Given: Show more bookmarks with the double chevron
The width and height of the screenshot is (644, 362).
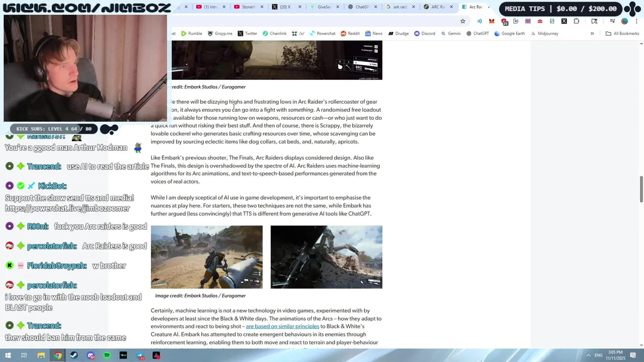Looking at the screenshot, I should tap(592, 34).
